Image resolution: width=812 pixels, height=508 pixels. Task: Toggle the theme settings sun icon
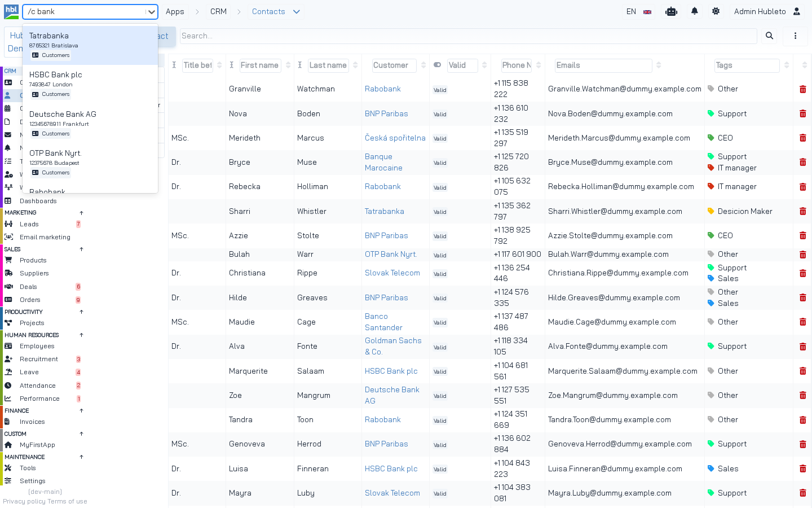pos(716,11)
